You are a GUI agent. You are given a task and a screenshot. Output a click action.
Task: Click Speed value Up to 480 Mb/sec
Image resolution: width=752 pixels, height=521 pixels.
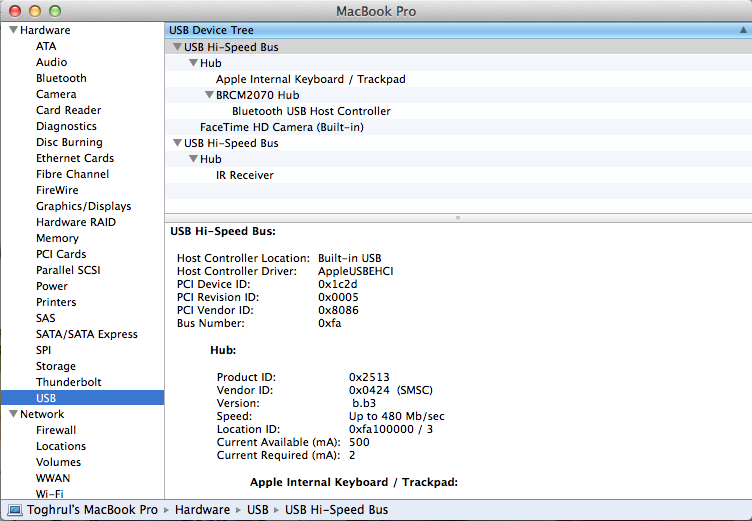pos(397,416)
